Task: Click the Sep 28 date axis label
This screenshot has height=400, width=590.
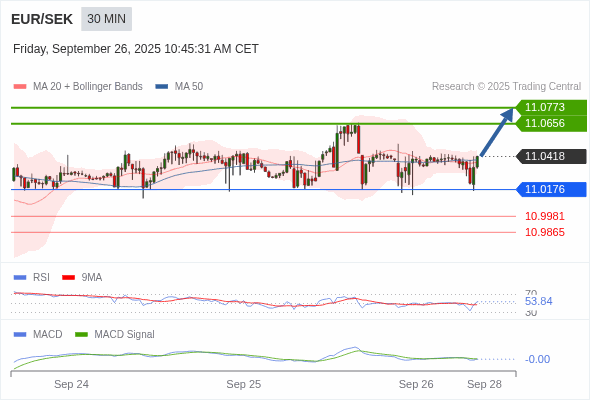Action: [x=484, y=384]
